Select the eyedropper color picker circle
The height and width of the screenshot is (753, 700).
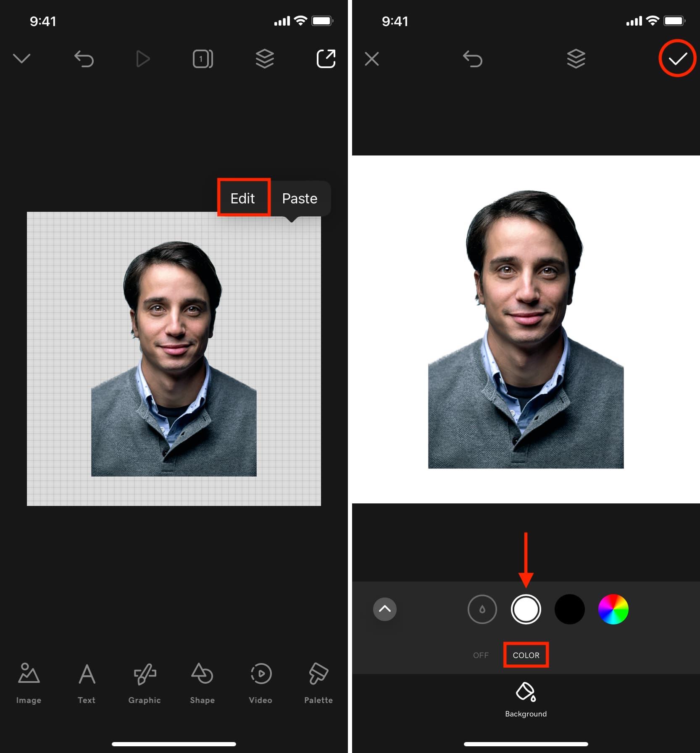482,609
